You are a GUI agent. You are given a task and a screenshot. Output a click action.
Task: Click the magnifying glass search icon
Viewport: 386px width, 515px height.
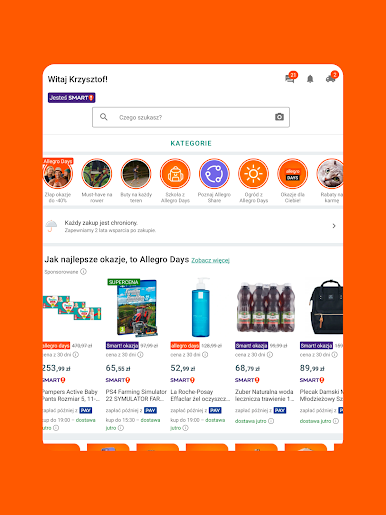pos(104,117)
